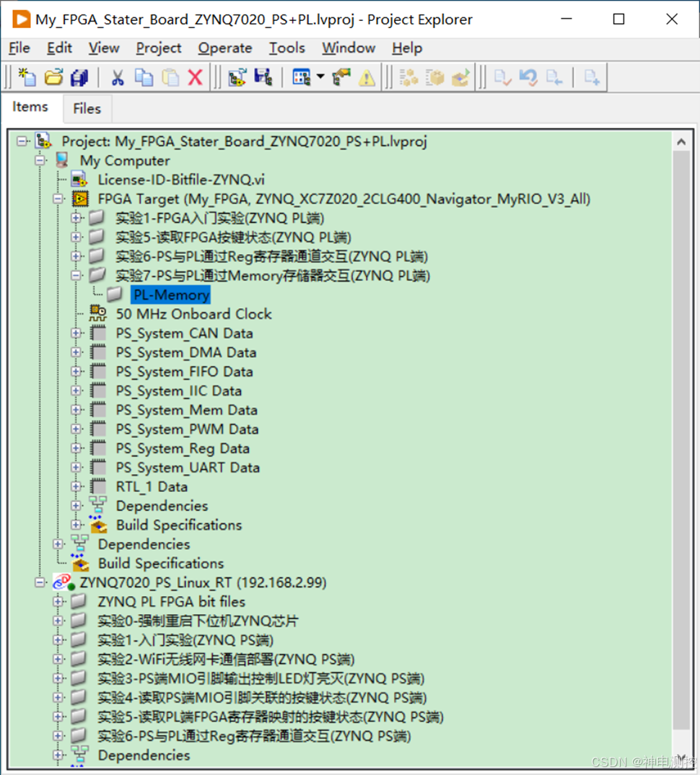Open the Project menu

[x=159, y=48]
